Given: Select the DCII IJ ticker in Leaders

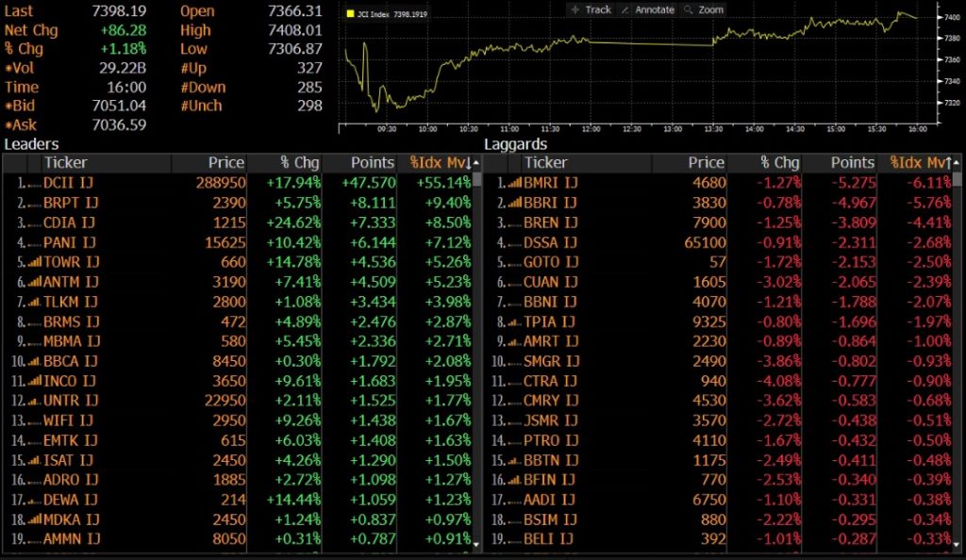Looking at the screenshot, I should (68, 184).
